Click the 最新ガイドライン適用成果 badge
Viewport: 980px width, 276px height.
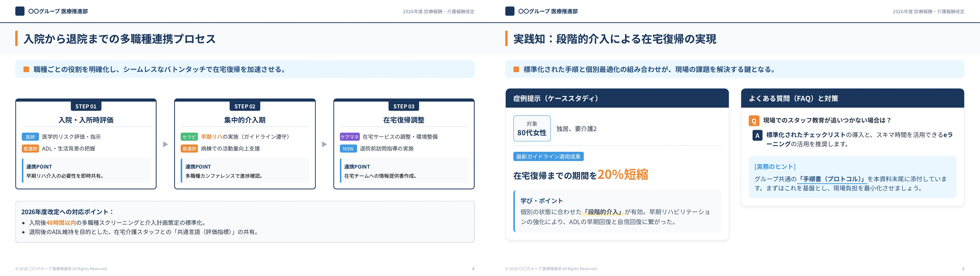[x=548, y=156]
